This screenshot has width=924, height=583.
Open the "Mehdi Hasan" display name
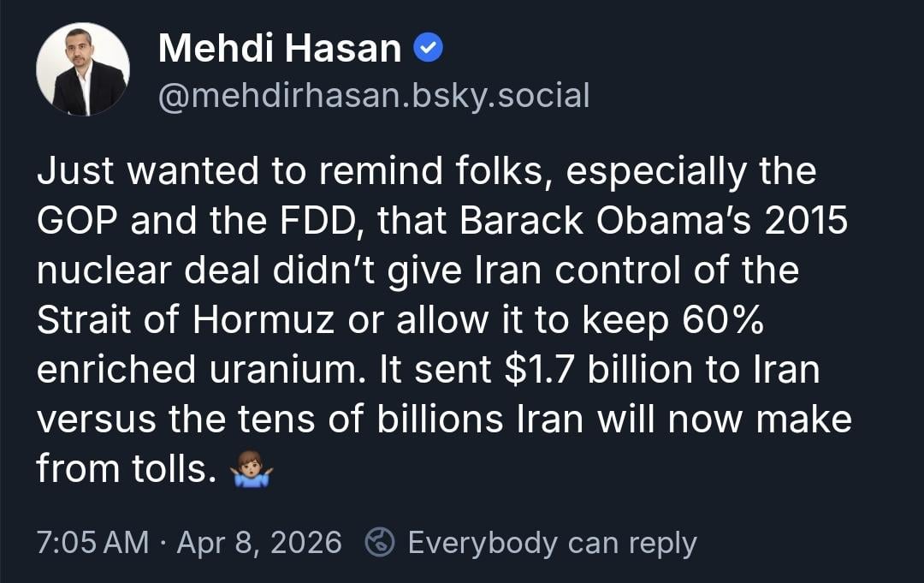[x=280, y=50]
